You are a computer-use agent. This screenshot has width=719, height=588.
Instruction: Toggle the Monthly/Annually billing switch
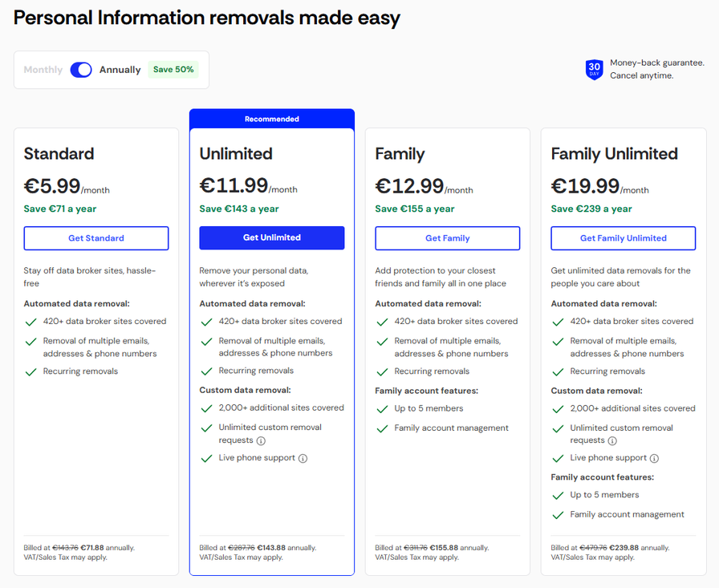point(81,70)
